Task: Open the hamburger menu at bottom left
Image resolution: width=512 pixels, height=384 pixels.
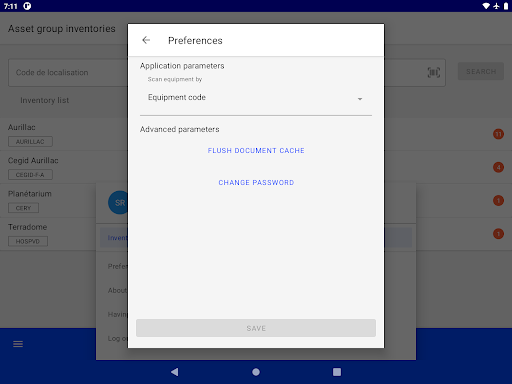Action: click(18, 344)
